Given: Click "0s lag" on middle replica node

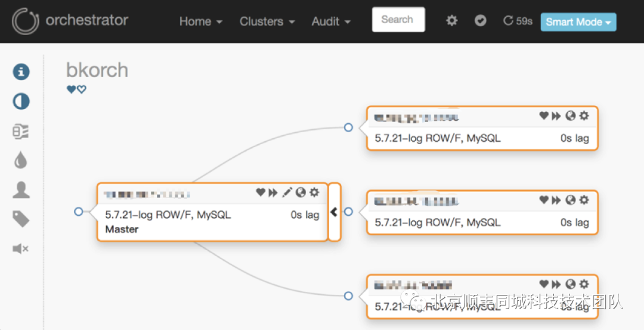Looking at the screenshot, I should [575, 222].
